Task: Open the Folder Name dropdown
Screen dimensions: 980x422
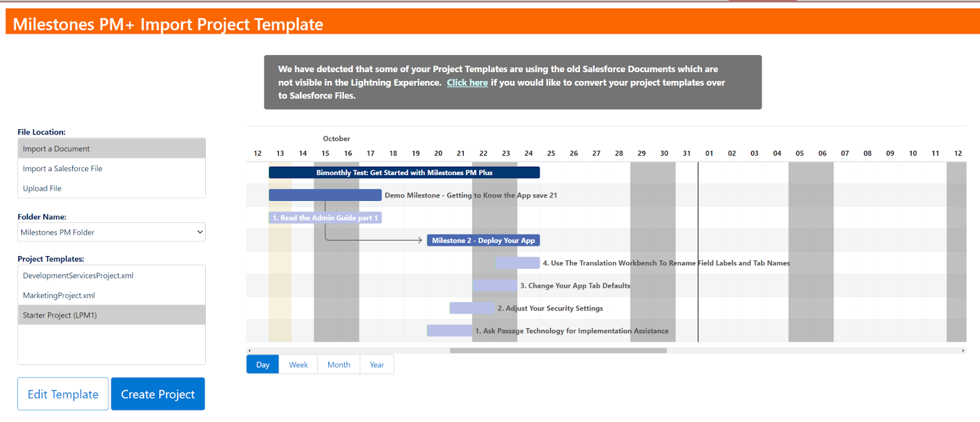Action: (x=111, y=232)
